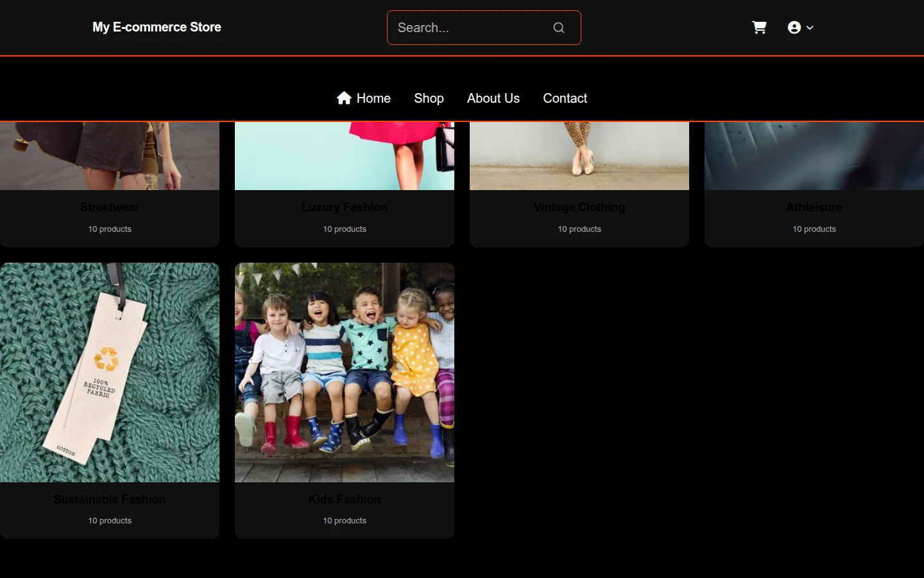Open the shopping cart icon

[759, 28]
